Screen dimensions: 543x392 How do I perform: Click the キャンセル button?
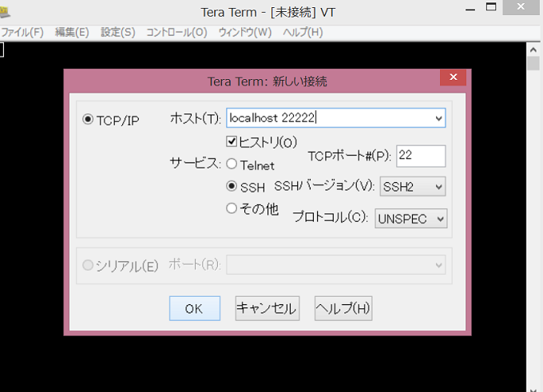click(268, 308)
